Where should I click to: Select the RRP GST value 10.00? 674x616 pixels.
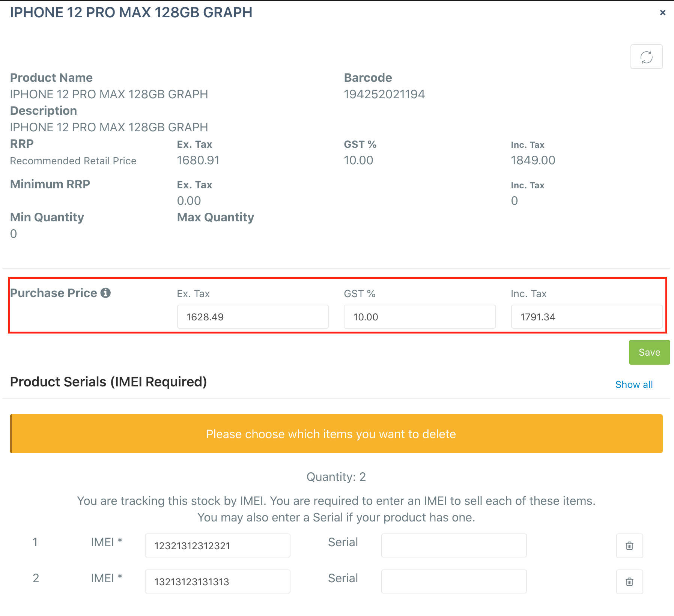pyautogui.click(x=358, y=160)
